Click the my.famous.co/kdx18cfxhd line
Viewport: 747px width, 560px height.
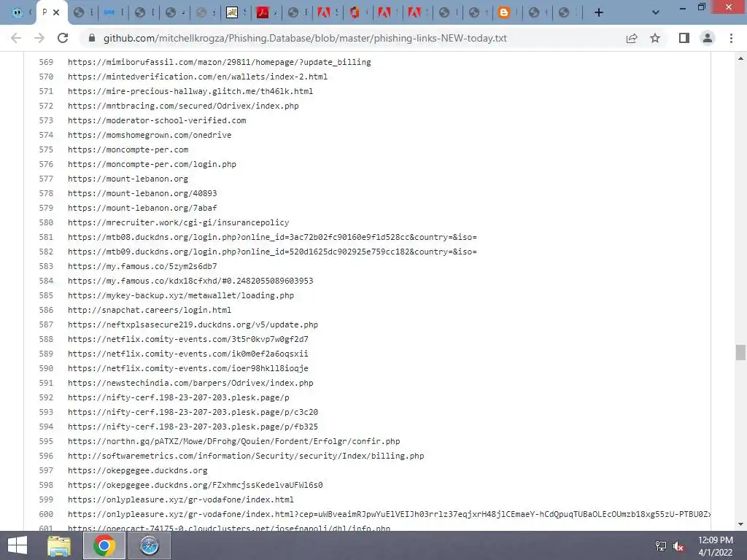tap(190, 281)
